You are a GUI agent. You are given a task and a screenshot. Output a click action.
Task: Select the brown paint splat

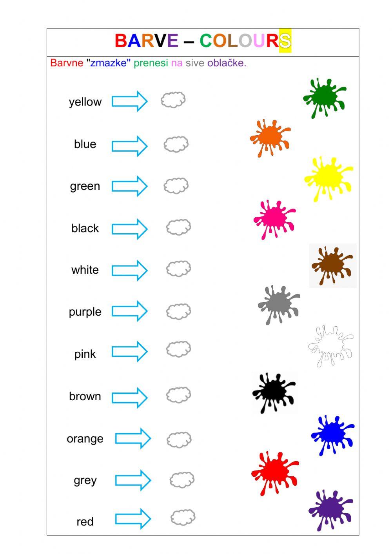tap(332, 265)
